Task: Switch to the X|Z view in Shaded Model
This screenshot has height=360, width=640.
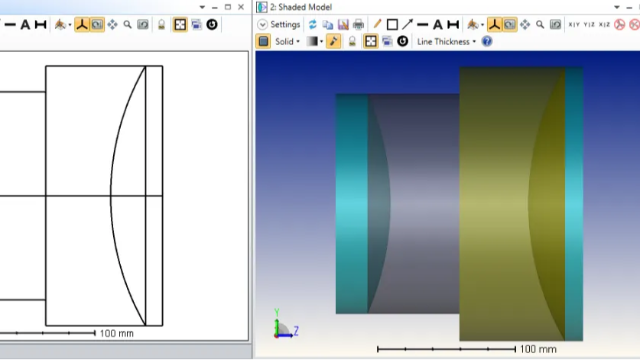Action: click(604, 24)
